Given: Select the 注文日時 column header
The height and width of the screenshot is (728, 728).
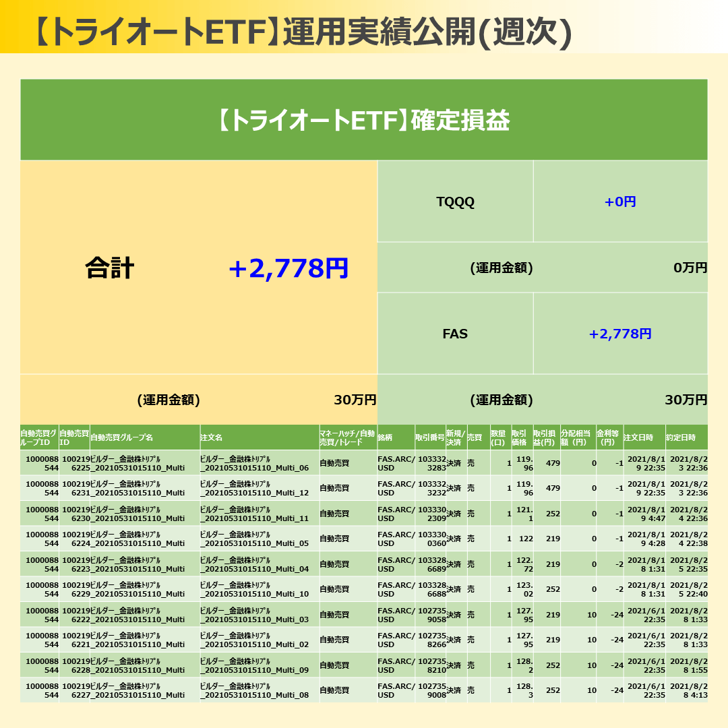Looking at the screenshot, I should pyautogui.click(x=638, y=437).
